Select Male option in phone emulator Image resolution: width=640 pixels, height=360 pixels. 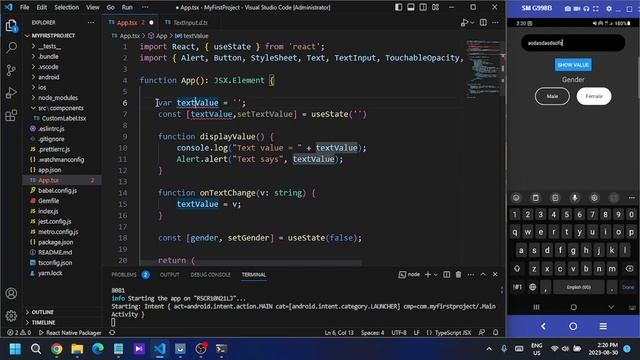[x=552, y=96]
